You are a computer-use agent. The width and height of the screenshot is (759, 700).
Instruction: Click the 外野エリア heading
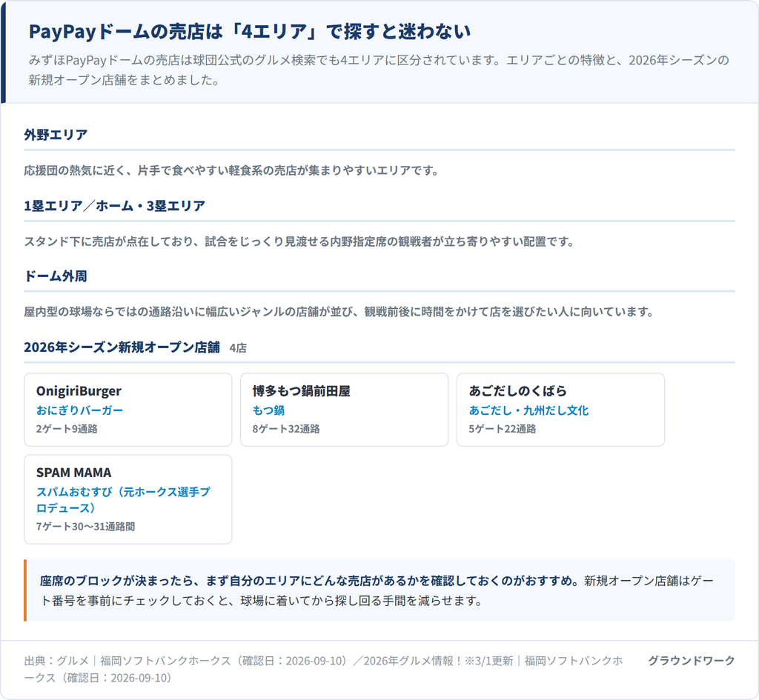tap(56, 135)
